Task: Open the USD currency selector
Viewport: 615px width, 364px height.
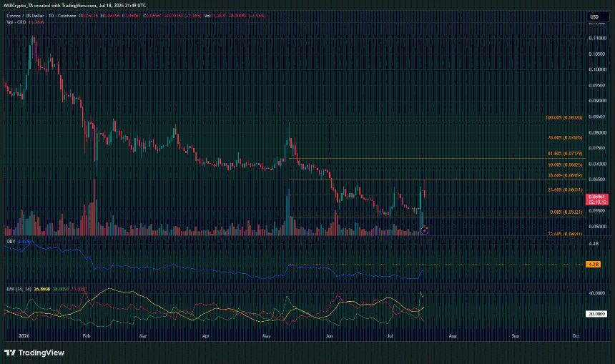Action: [594, 17]
